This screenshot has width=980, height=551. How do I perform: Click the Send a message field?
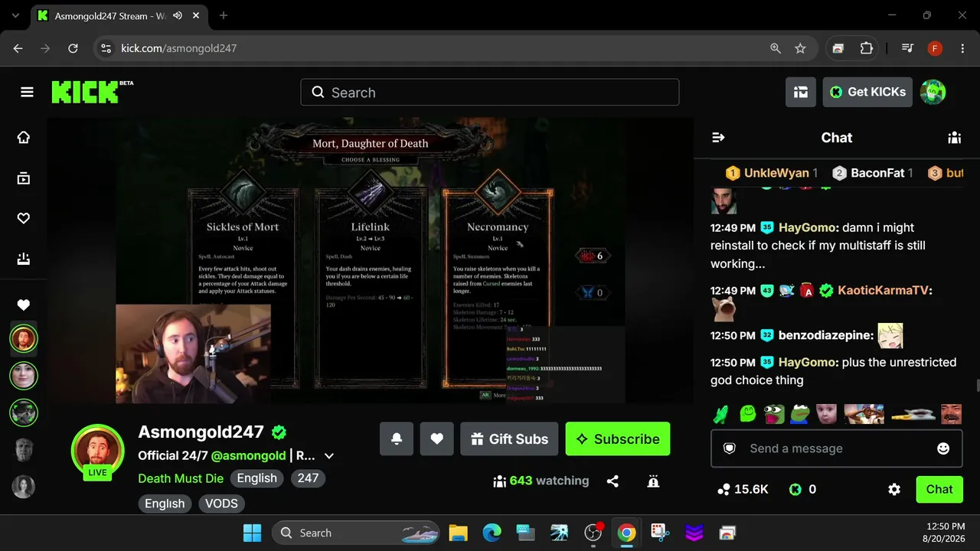[x=836, y=448]
